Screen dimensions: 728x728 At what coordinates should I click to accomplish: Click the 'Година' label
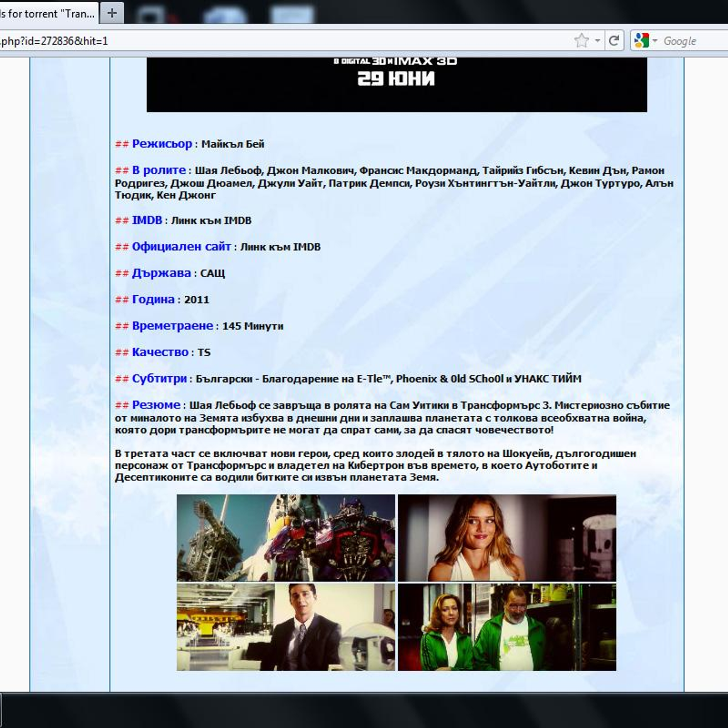click(153, 299)
